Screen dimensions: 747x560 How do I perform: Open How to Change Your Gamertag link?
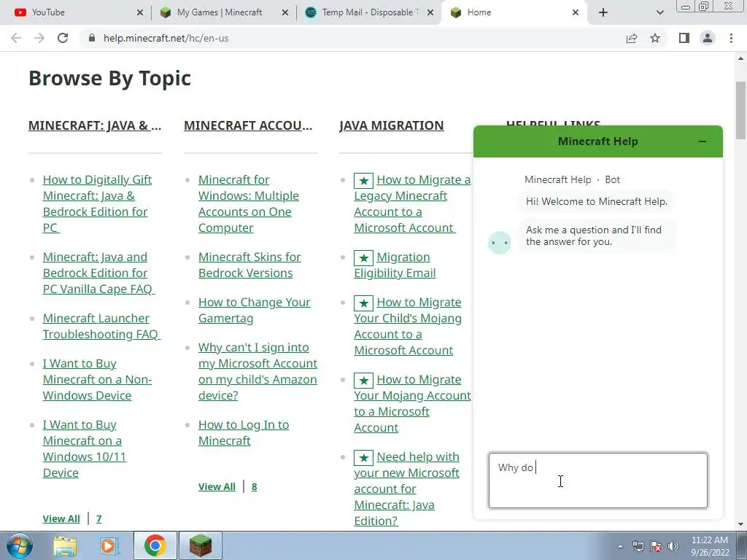pos(255,310)
